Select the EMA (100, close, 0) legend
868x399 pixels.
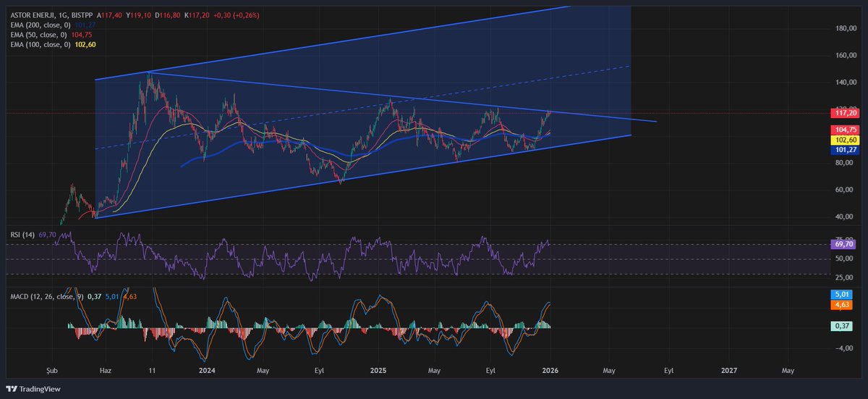[x=40, y=44]
